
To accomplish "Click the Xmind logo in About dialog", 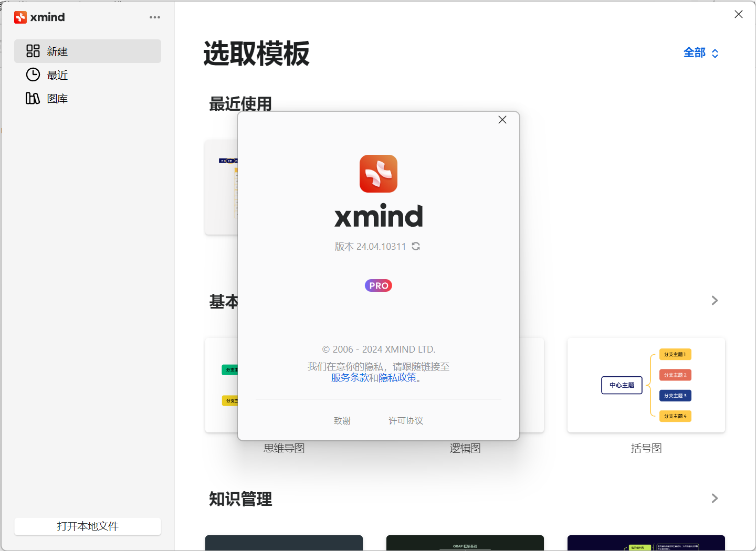I will pos(379,174).
